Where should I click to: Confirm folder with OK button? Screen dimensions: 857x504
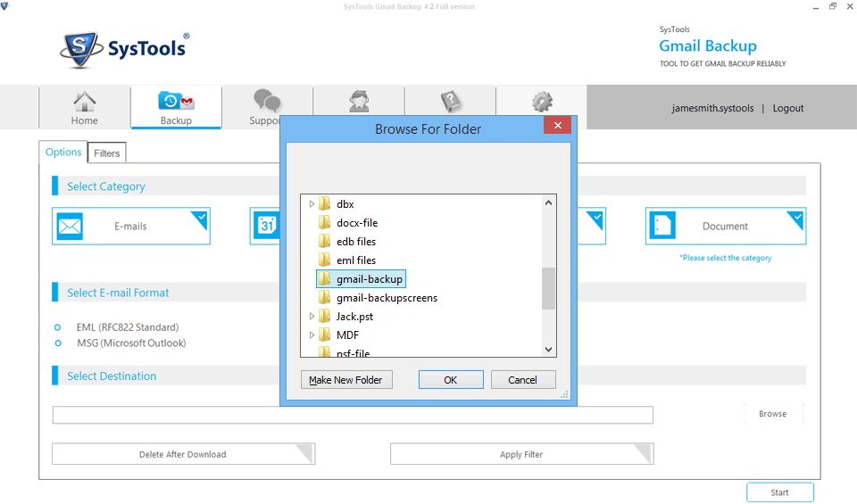[x=450, y=380]
